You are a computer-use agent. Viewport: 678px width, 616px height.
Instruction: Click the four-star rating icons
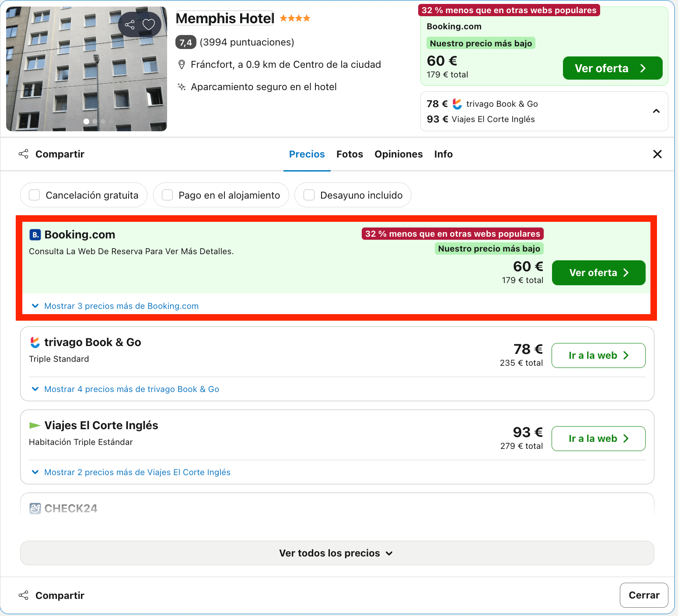295,18
